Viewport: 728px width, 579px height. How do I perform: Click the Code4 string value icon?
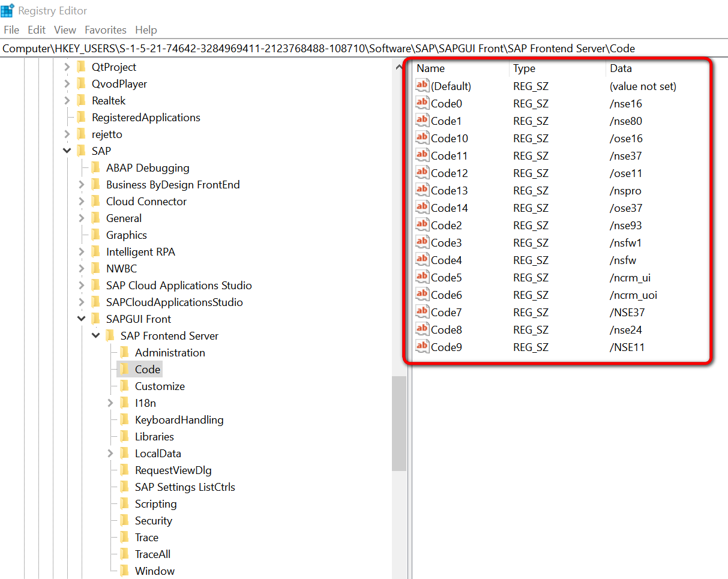[423, 260]
